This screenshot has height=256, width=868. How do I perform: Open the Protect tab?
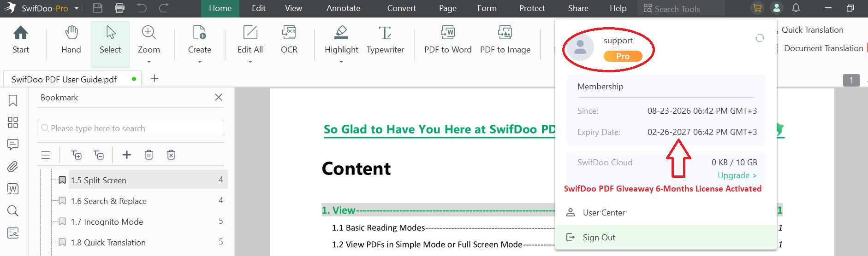click(532, 8)
